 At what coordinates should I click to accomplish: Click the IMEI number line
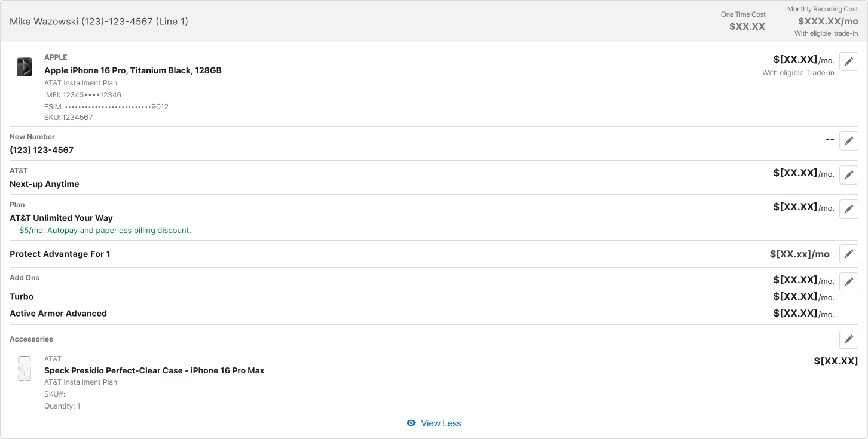[x=83, y=95]
